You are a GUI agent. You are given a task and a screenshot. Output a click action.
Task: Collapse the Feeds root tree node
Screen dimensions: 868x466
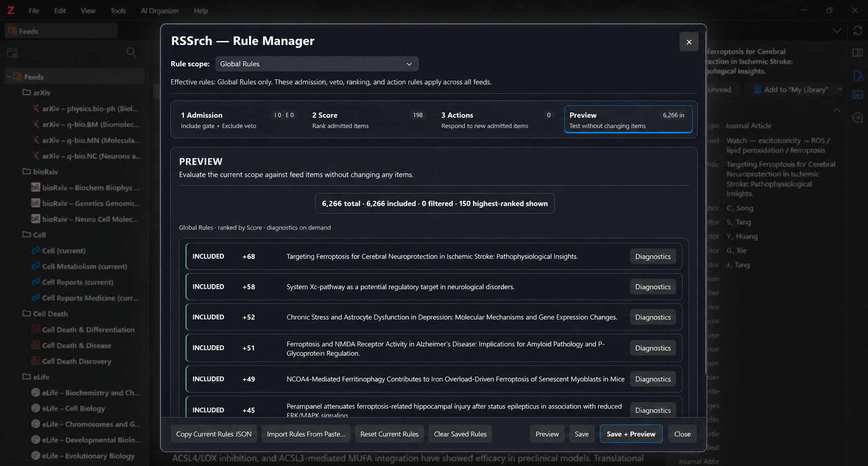point(9,77)
